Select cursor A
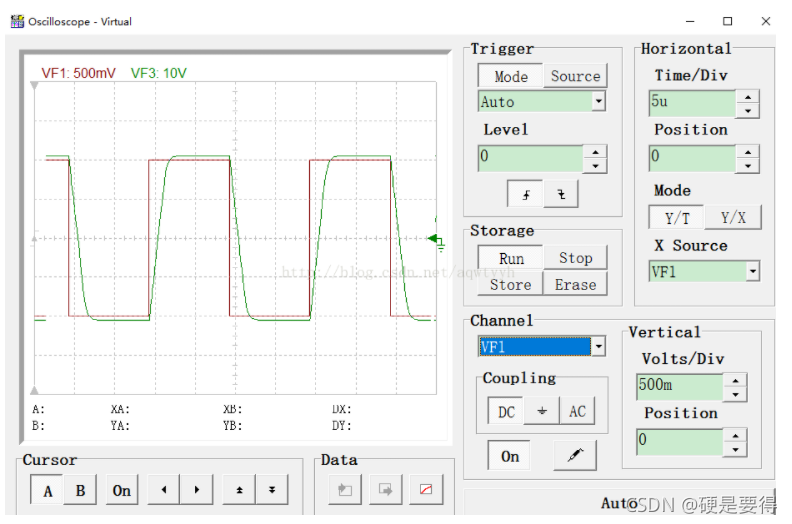Viewport: 792px width, 524px height. click(x=47, y=490)
